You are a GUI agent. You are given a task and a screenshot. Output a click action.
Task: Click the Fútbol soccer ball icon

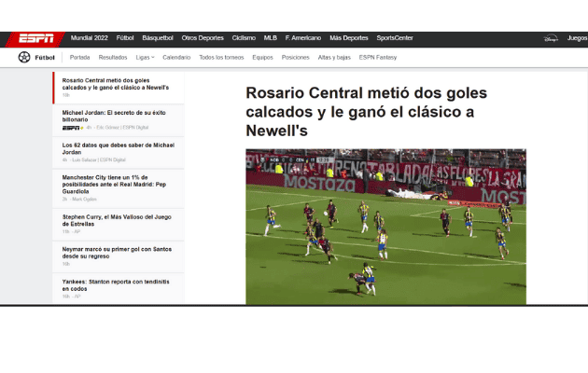(24, 57)
